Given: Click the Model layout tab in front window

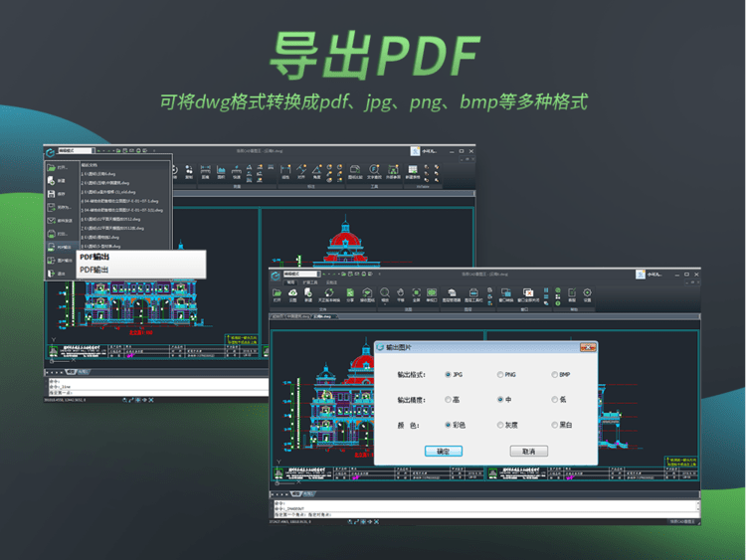Looking at the screenshot, I should click(x=296, y=494).
